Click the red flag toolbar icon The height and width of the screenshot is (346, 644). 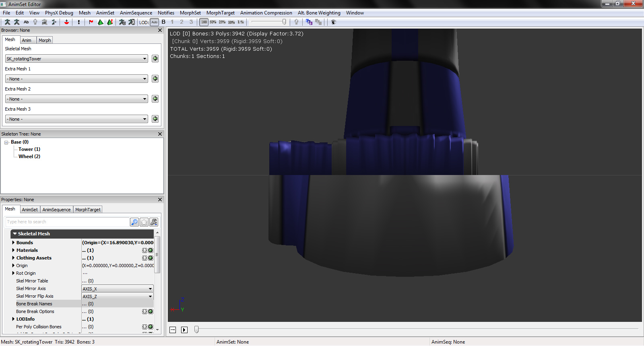tap(91, 22)
